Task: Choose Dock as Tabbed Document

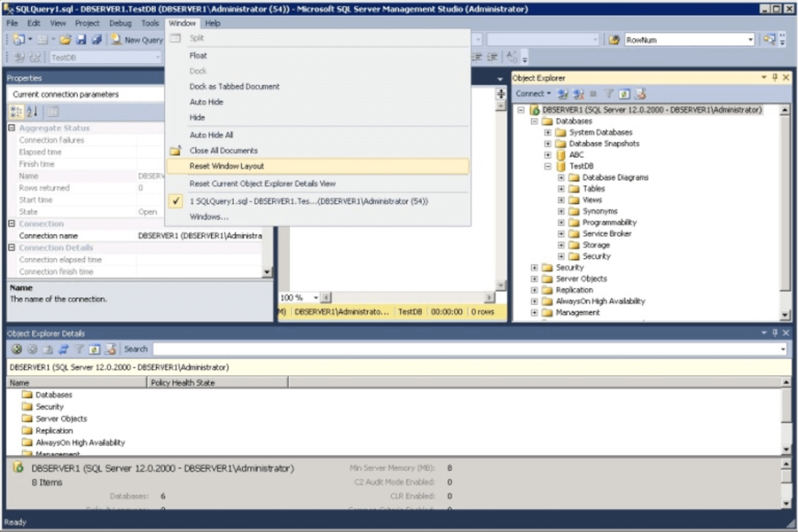Action: pos(317,87)
